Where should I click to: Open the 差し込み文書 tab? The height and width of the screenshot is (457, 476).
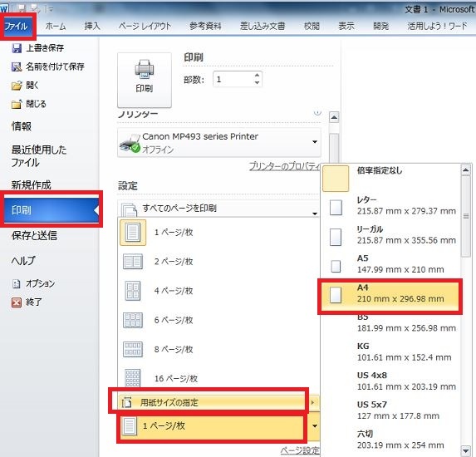coord(263,27)
